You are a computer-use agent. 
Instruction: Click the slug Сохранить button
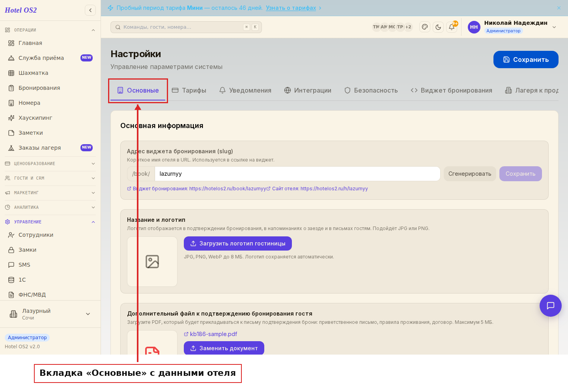tap(521, 174)
